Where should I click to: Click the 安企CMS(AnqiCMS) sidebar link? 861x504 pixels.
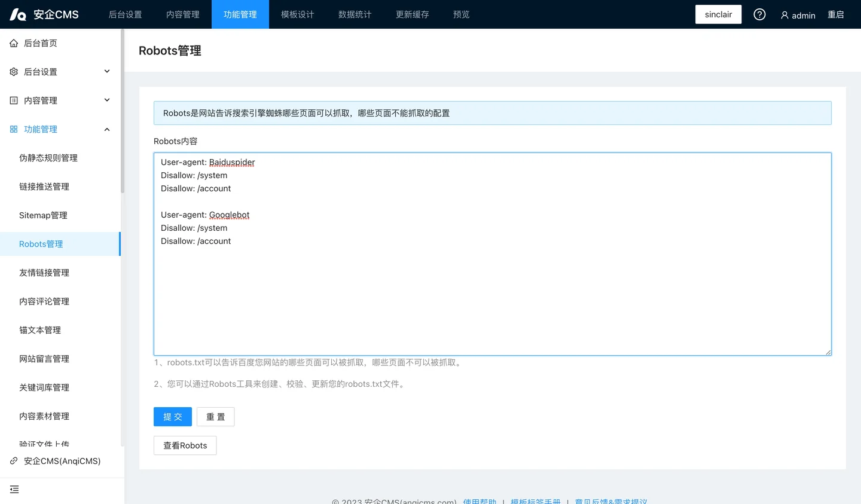pyautogui.click(x=62, y=461)
